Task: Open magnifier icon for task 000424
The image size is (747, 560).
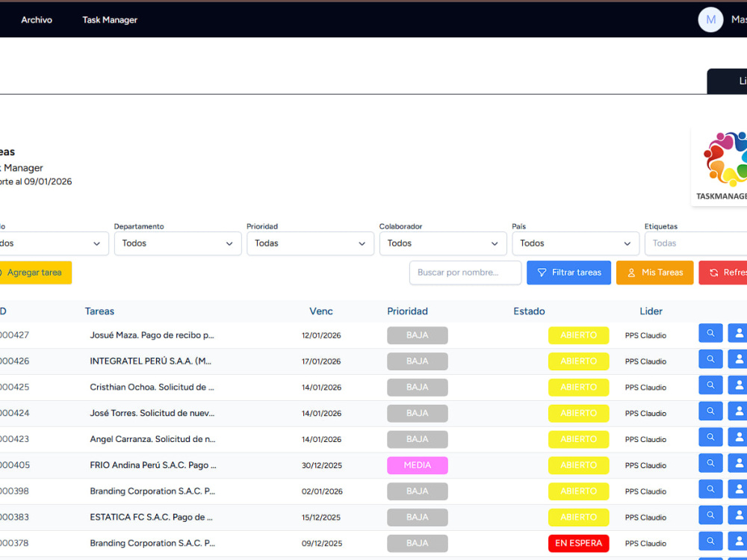Action: pyautogui.click(x=710, y=411)
